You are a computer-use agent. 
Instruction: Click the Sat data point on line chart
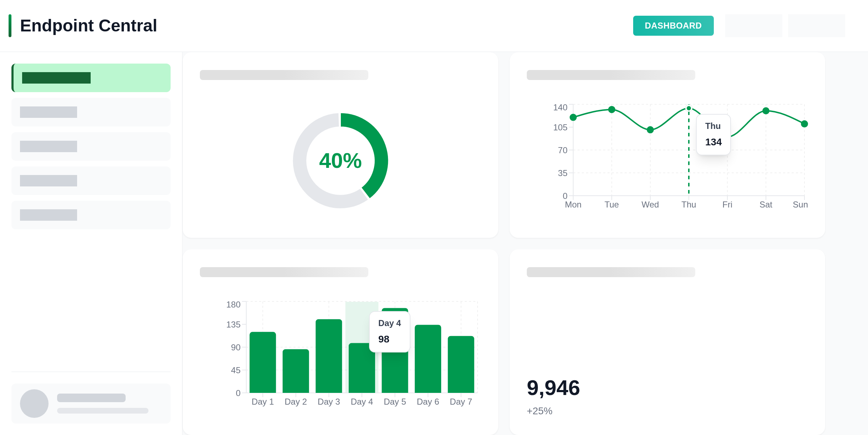(x=766, y=111)
